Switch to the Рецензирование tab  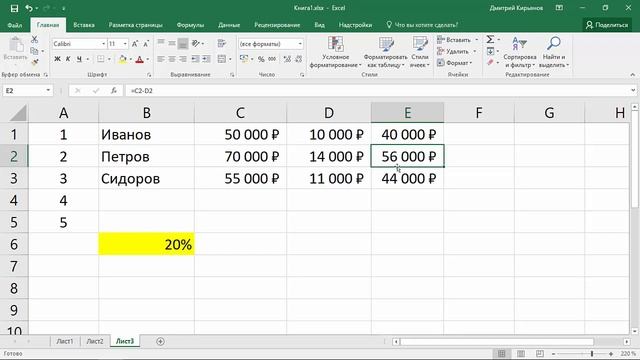pos(277,25)
